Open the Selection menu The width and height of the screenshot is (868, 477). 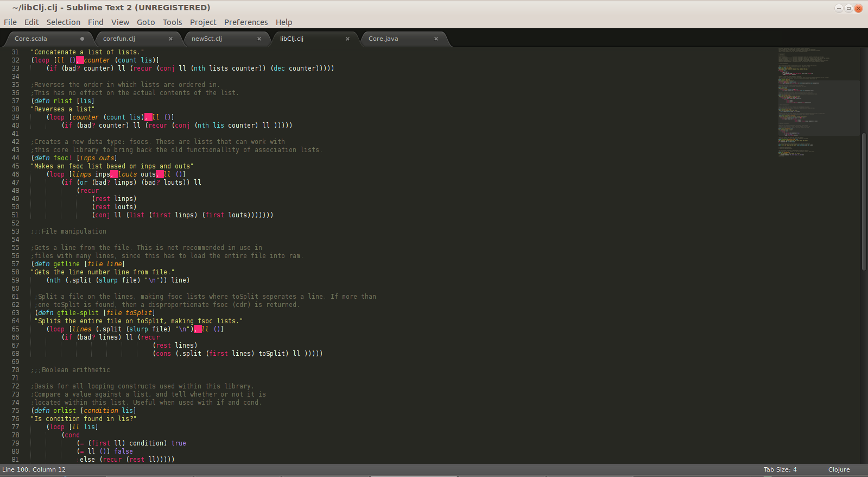point(64,22)
